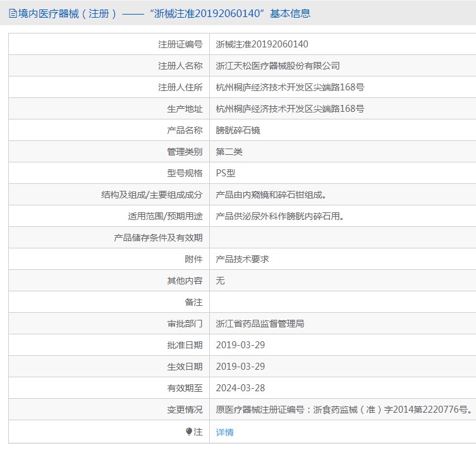The height and width of the screenshot is (450, 476).
Task: Click the registrant name 浙江天松医疗器械股份有限公司
Action: click(x=278, y=66)
